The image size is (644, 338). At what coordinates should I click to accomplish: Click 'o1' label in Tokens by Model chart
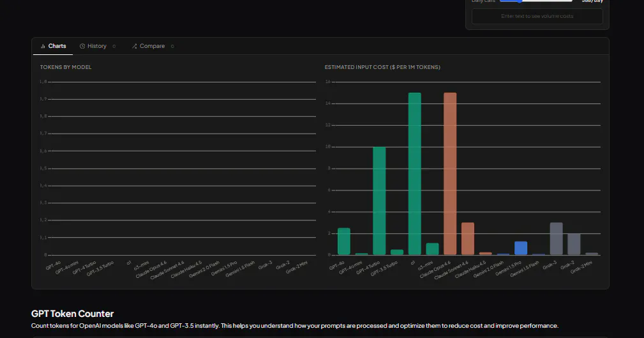[x=129, y=263]
